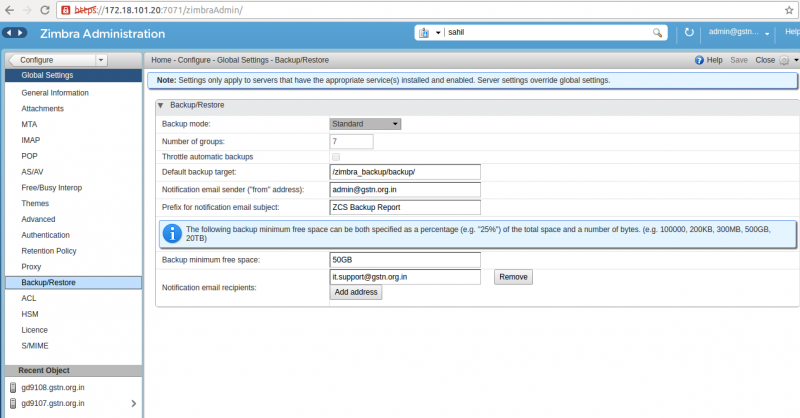The image size is (800, 418).
Task: Click the search magnifier icon
Action: point(657,33)
